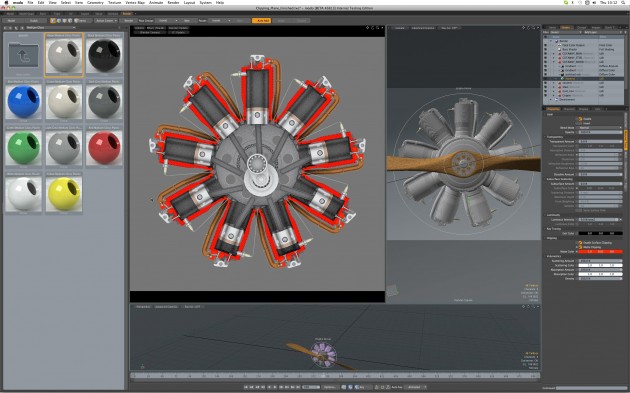Toggle visibility eye of highlighted Material row

pos(546,79)
